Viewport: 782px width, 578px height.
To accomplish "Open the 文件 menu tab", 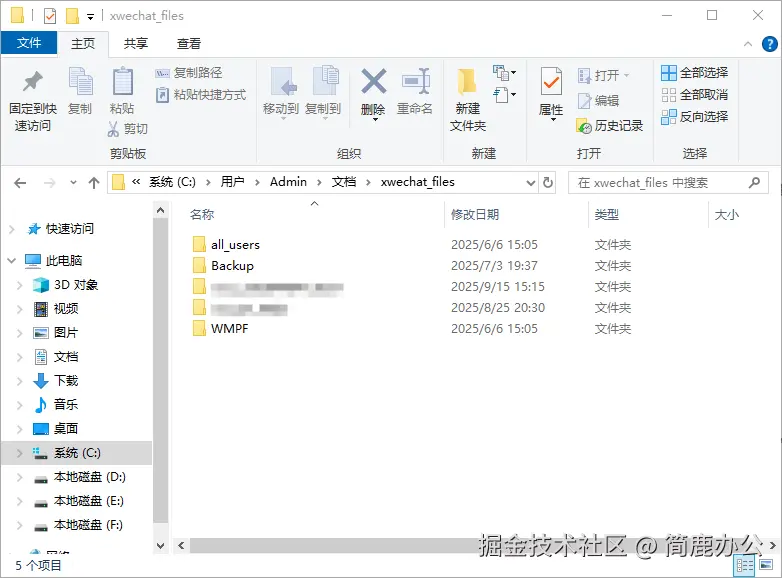I will pyautogui.click(x=29, y=43).
